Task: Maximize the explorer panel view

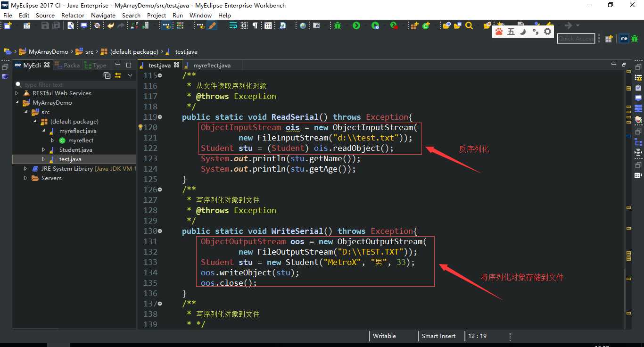Action: click(129, 65)
